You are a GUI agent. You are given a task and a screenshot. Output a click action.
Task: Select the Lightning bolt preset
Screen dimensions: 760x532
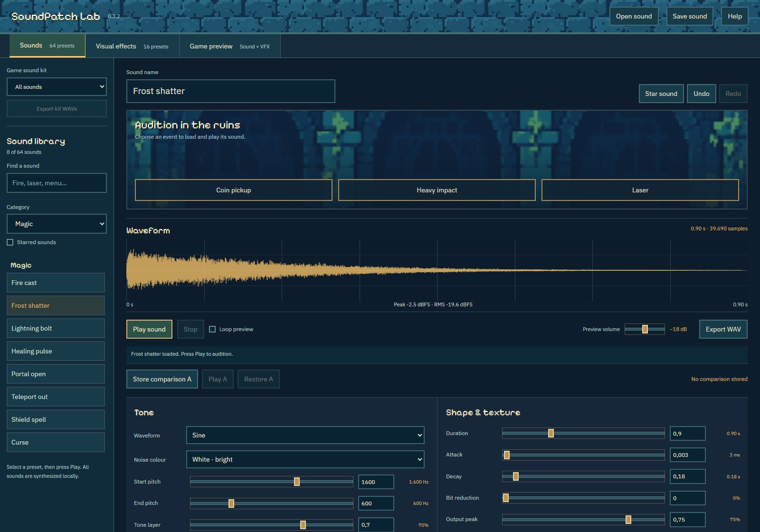[x=56, y=328]
